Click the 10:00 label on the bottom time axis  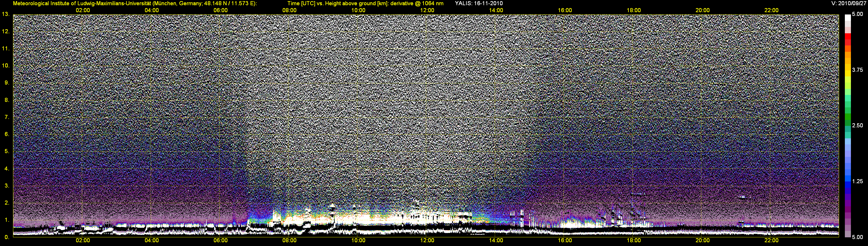click(358, 241)
